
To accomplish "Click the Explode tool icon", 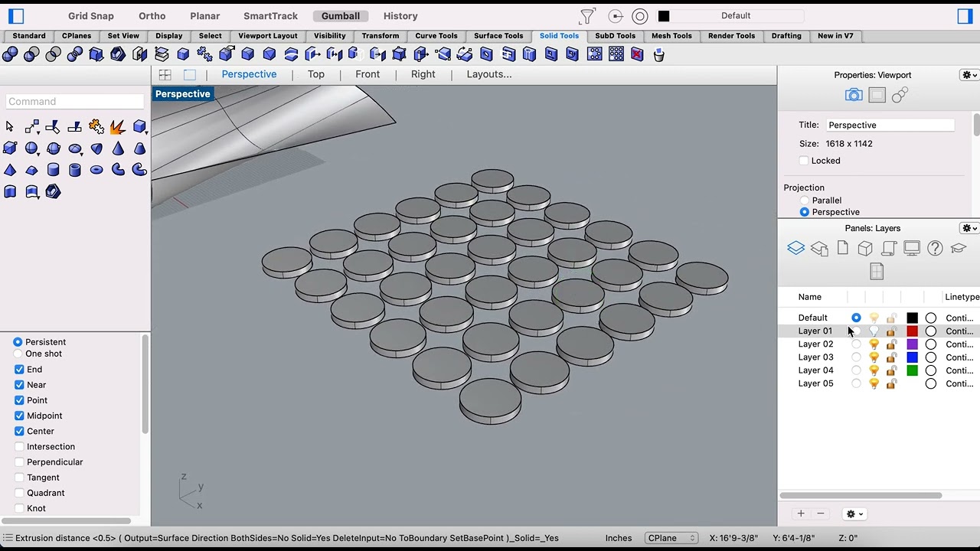I will [x=118, y=127].
